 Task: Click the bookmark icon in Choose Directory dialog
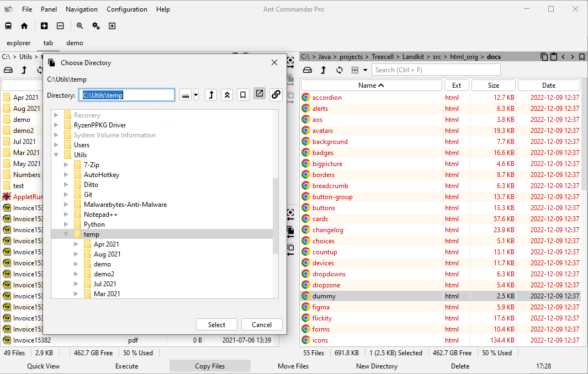click(x=243, y=95)
